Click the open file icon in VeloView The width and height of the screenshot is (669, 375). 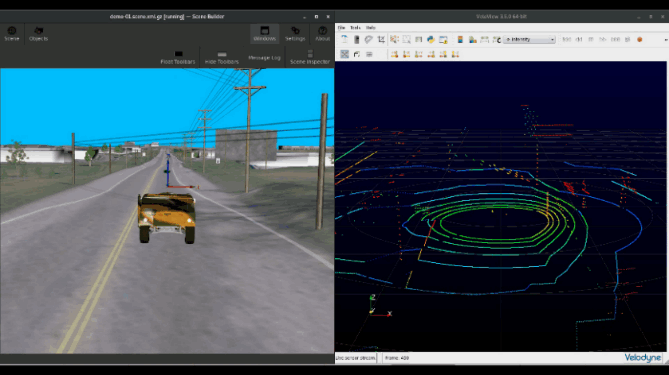click(344, 40)
